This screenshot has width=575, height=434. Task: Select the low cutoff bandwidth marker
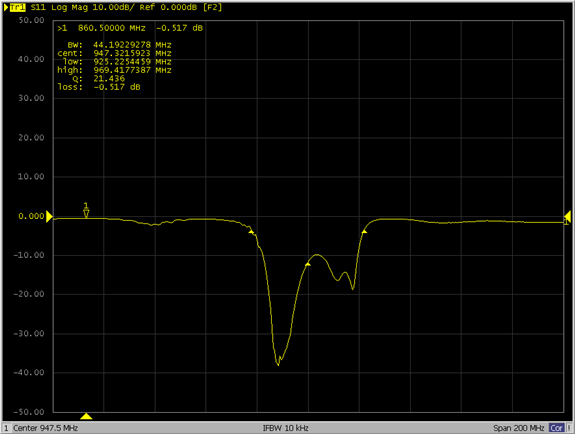click(251, 231)
